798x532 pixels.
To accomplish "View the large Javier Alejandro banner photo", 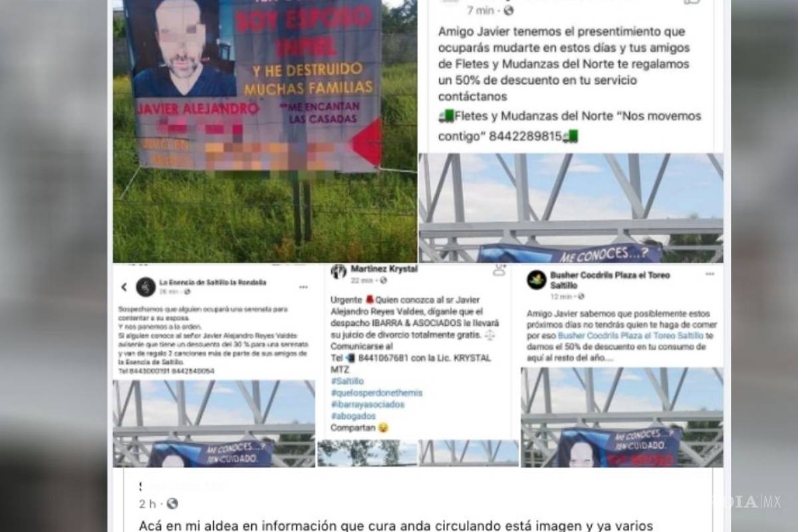I will click(x=265, y=131).
